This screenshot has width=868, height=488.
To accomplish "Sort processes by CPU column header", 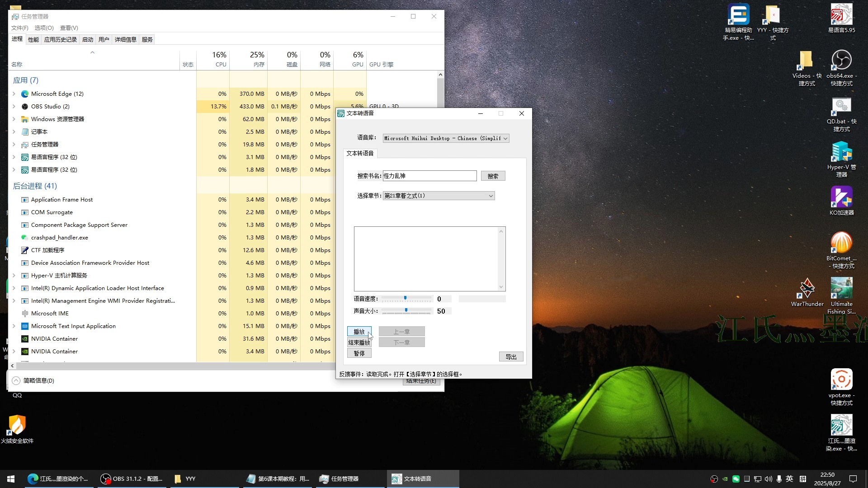I will coord(213,59).
